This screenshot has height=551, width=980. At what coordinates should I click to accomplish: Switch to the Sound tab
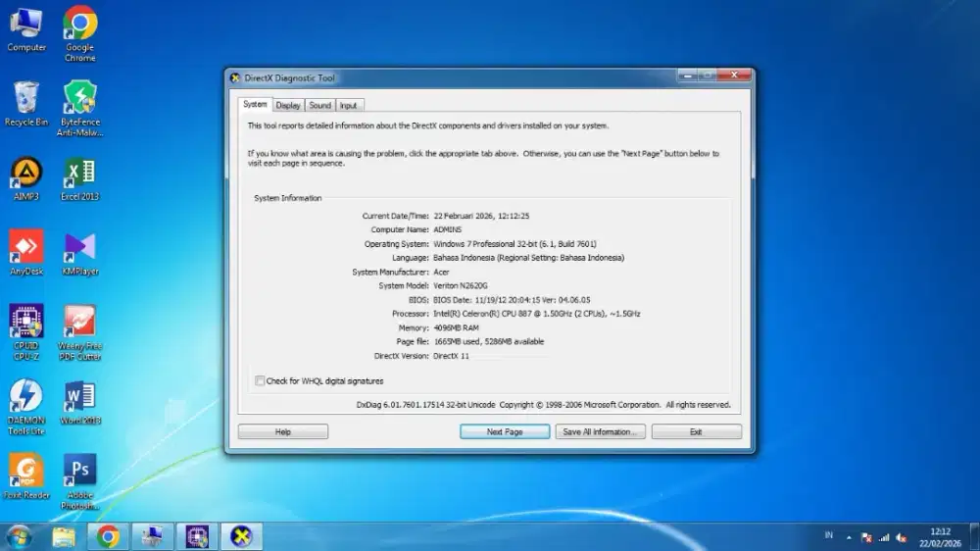(320, 105)
